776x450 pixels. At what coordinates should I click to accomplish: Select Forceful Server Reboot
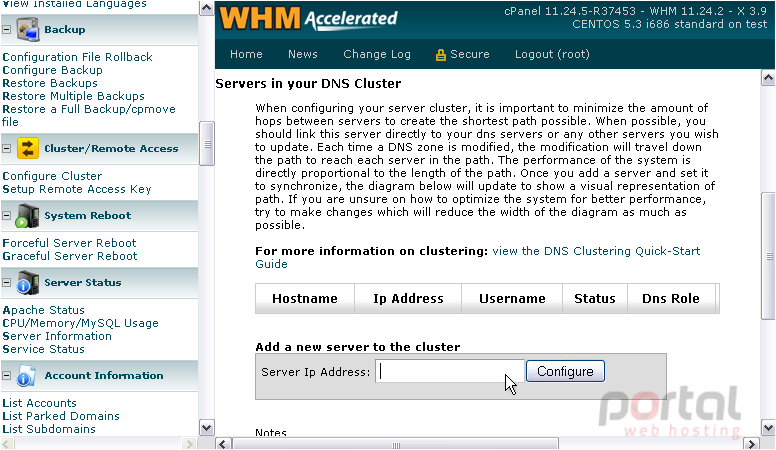point(69,243)
